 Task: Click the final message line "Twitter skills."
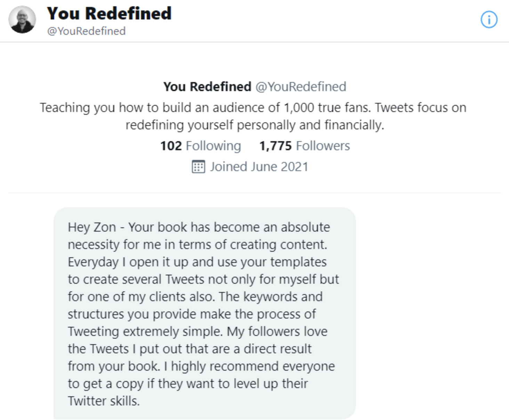pyautogui.click(x=104, y=401)
